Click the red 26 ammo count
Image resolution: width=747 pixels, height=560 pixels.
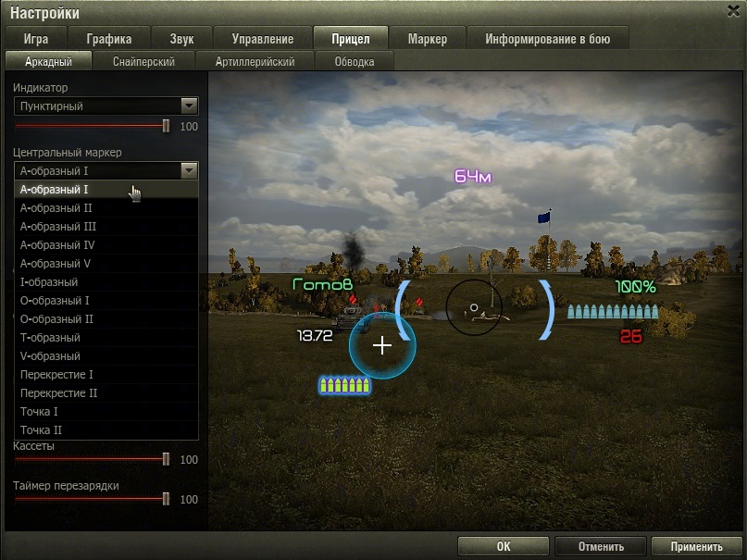coord(630,337)
